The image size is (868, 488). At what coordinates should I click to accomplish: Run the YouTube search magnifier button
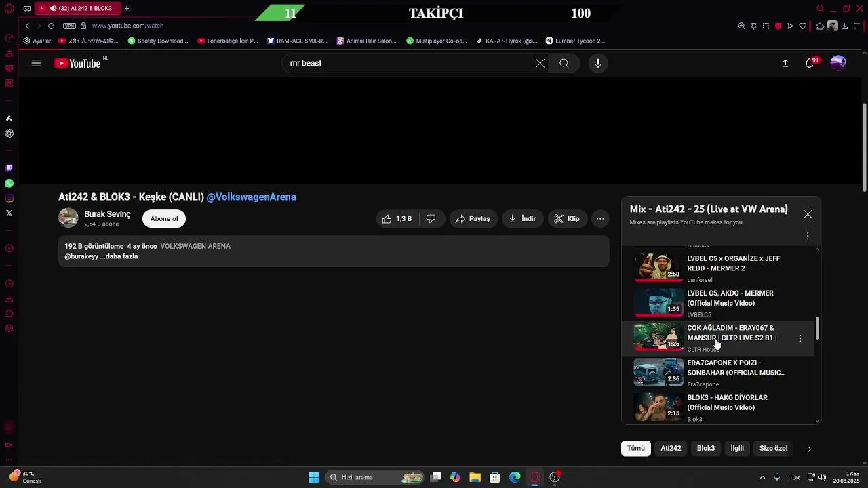(x=564, y=63)
